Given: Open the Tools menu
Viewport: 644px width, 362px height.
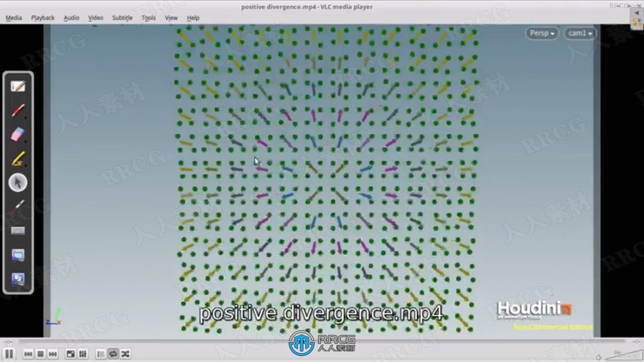Looking at the screenshot, I should pos(149,18).
